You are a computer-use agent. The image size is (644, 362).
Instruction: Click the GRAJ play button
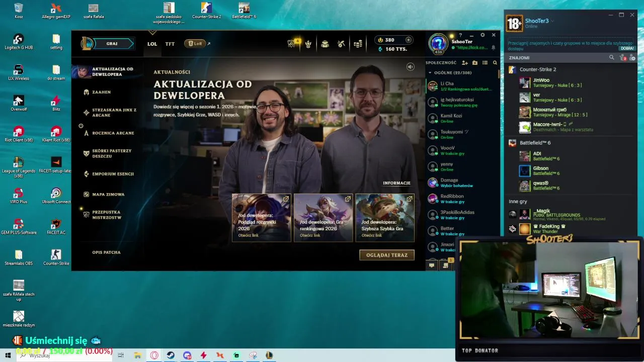(113, 44)
